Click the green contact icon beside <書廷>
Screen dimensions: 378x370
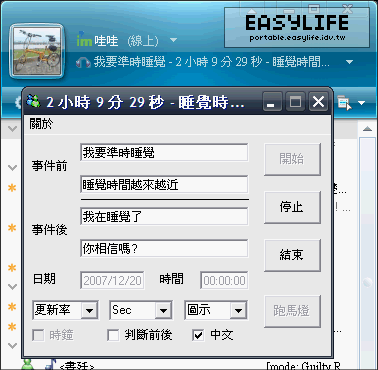28,365
